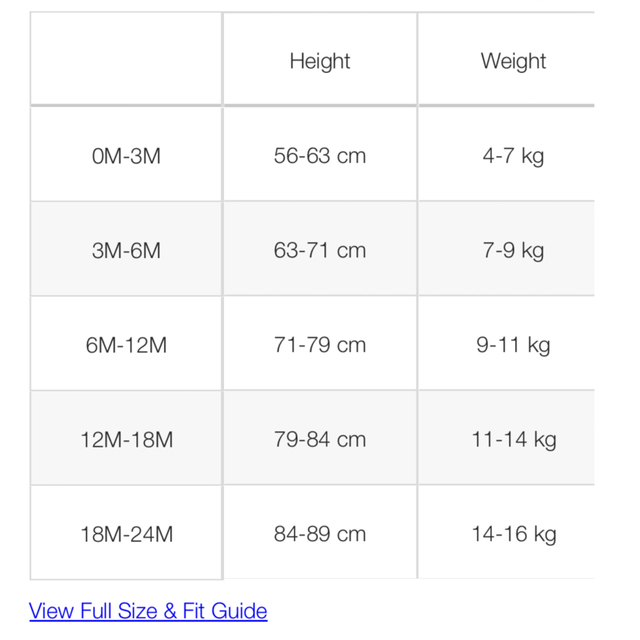Select the 6M-12M size row label
The width and height of the screenshot is (640, 640).
click(126, 344)
